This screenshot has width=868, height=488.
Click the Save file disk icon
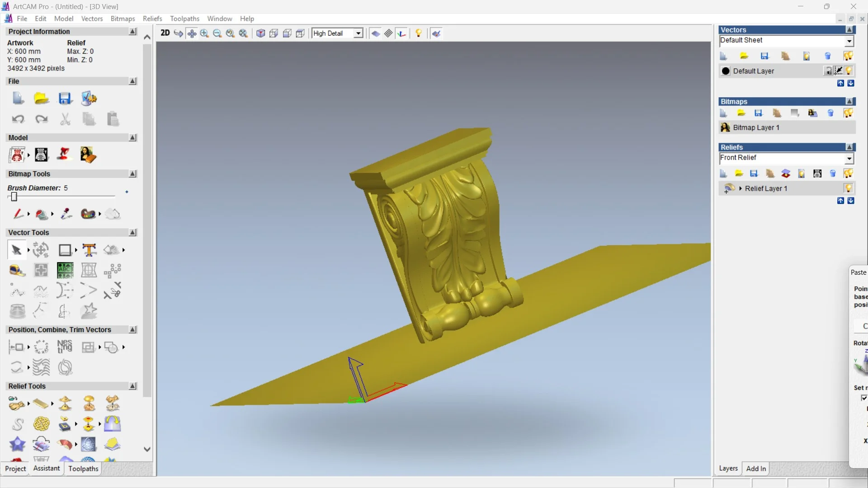(x=65, y=99)
